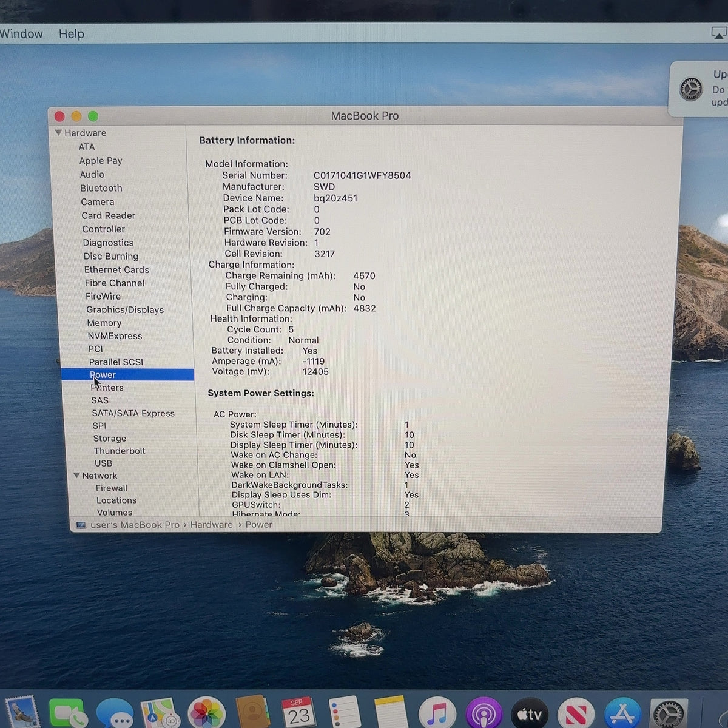728x728 pixels.
Task: Select Memory in the sidebar
Action: point(104,323)
